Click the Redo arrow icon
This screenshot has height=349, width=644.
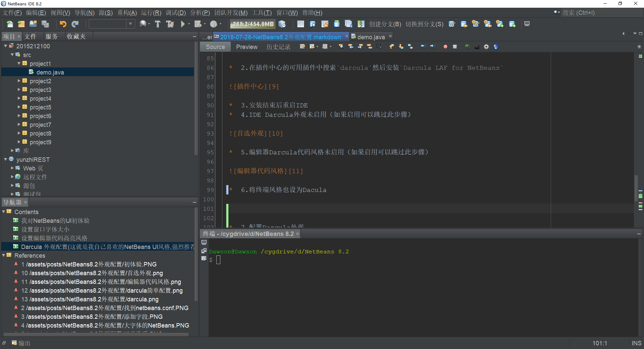[75, 24]
